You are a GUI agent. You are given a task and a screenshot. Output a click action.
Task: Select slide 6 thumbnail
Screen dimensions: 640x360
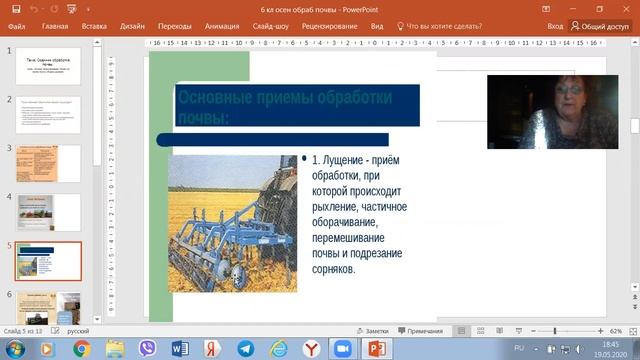pyautogui.click(x=48, y=308)
